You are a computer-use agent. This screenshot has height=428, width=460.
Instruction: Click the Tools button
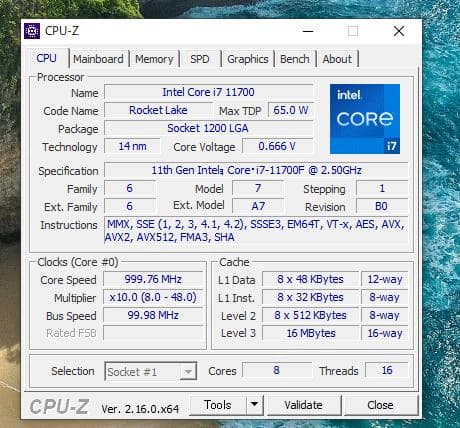tap(218, 405)
